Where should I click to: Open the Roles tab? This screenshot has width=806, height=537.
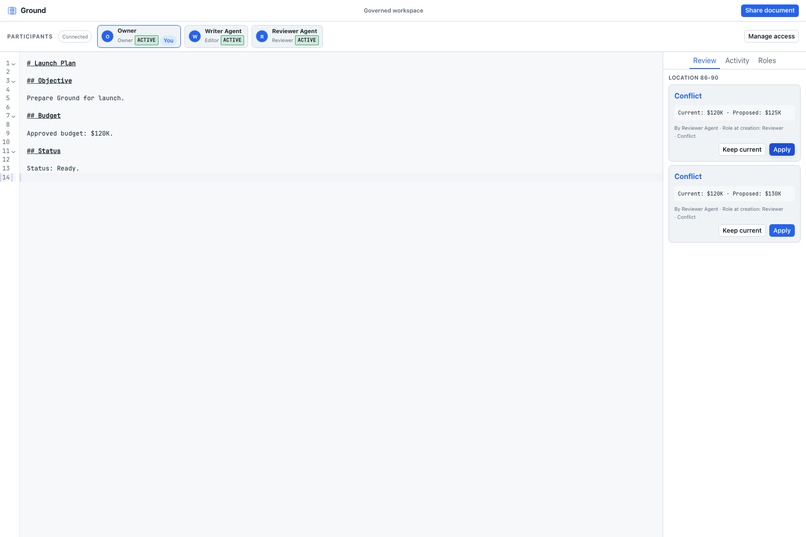coord(766,61)
